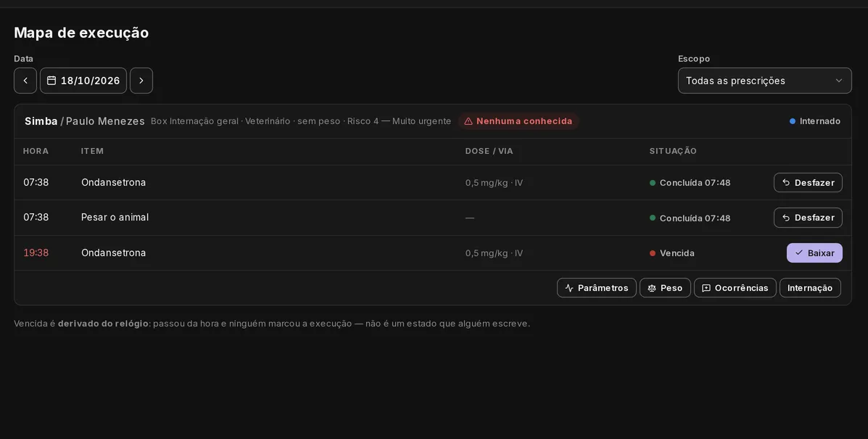Viewport: 868px width, 439px height.
Task: Open the date picker showing 18/10/2026
Action: click(x=83, y=81)
